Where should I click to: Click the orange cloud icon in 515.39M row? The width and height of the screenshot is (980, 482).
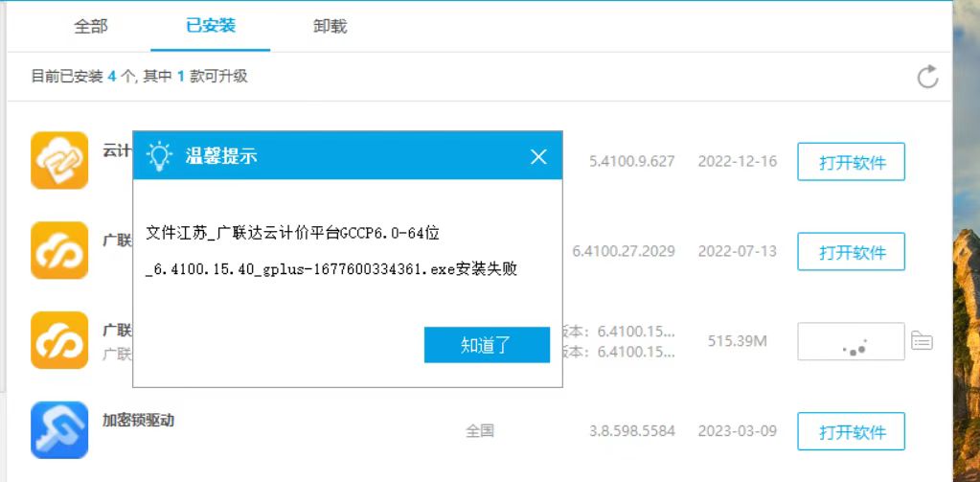point(59,340)
